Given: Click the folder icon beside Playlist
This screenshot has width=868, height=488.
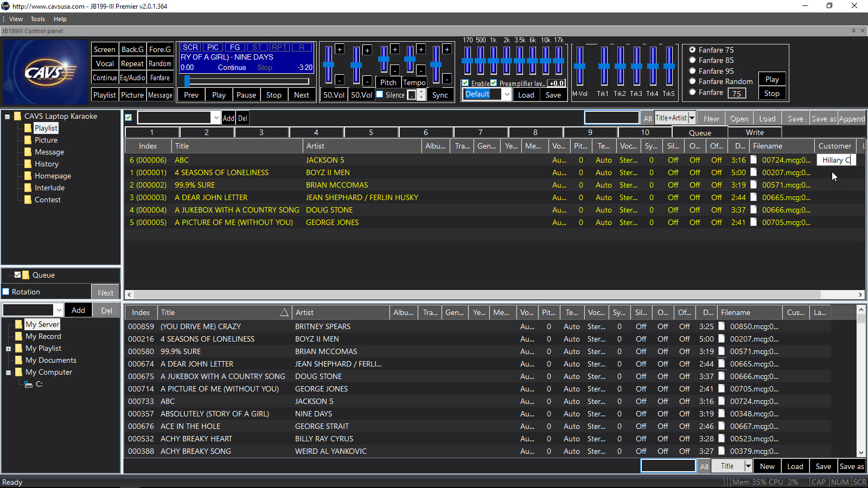Looking at the screenshot, I should coord(28,128).
